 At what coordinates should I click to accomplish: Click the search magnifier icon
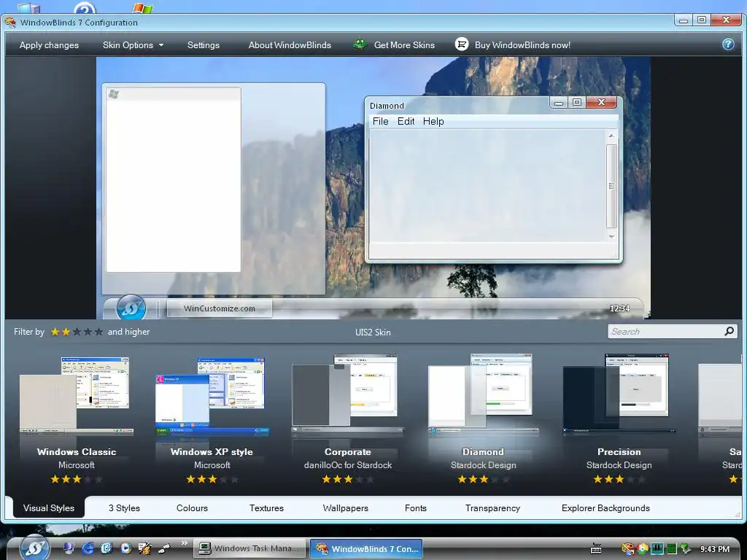pyautogui.click(x=729, y=331)
